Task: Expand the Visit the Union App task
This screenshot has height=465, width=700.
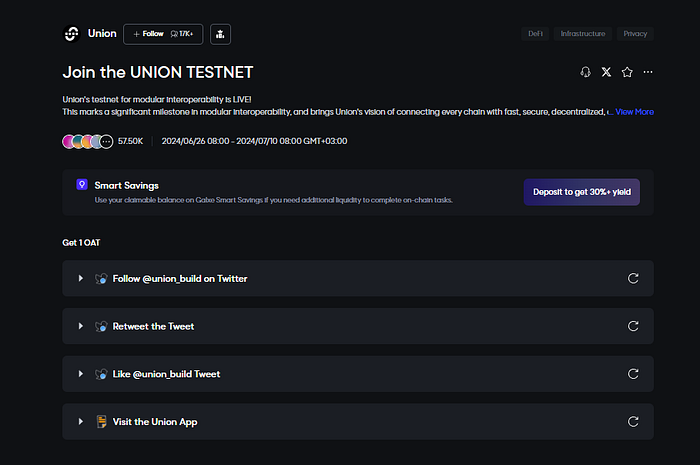Action: tap(81, 422)
